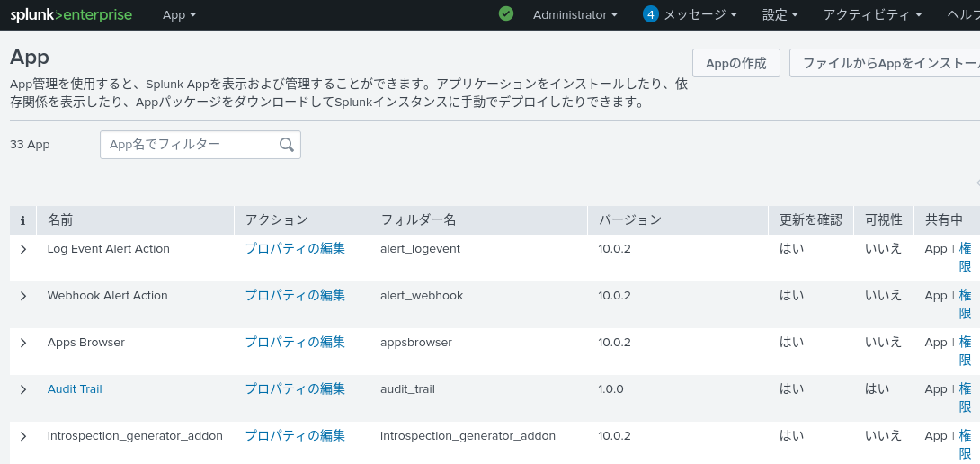Click the messages count badge showing 4
This screenshot has height=464, width=980.
[650, 14]
